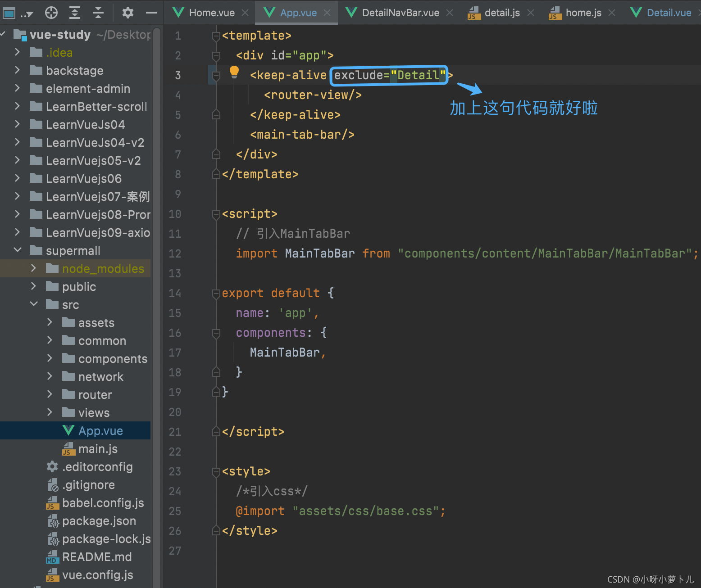Click the Collapse All icon in project toolbar
Image resolution: width=701 pixels, height=588 pixels.
tap(98, 13)
